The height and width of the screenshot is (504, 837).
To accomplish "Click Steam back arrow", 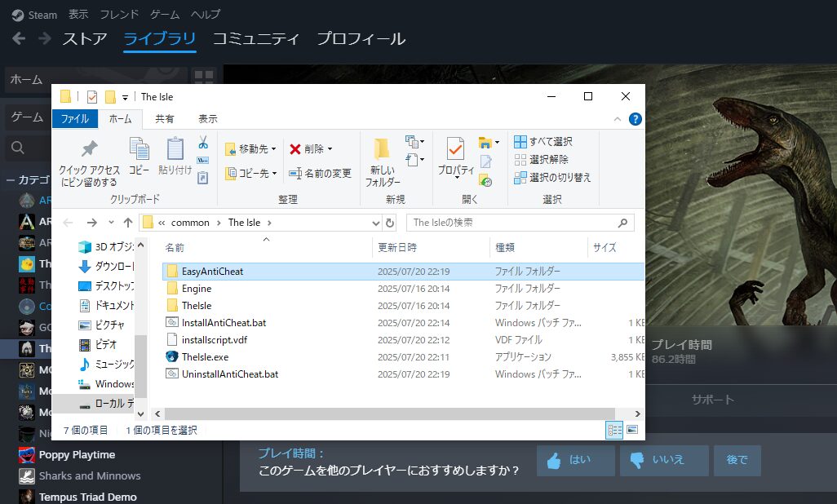I will [x=19, y=38].
